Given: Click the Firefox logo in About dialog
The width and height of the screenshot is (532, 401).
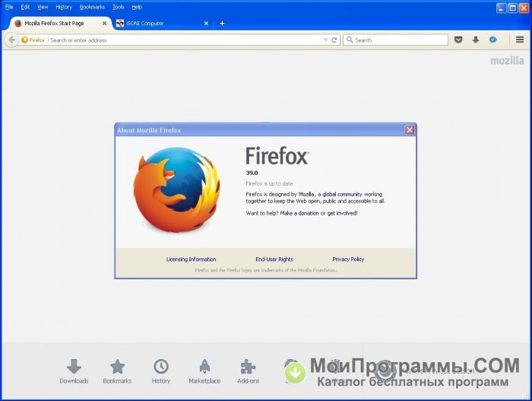Looking at the screenshot, I should 176,189.
